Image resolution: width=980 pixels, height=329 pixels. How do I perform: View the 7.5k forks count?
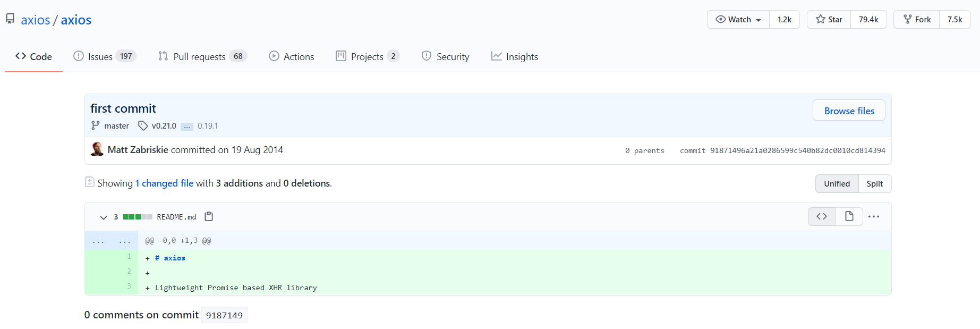955,20
